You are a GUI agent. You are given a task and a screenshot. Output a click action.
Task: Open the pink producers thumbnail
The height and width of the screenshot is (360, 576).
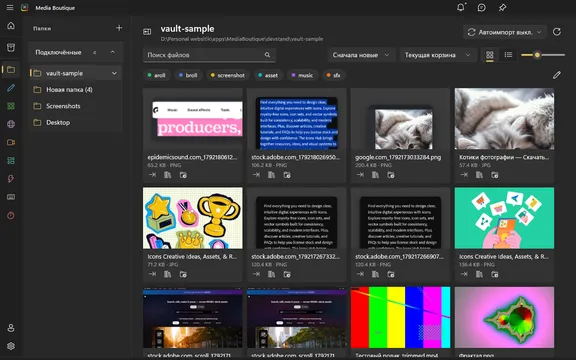click(192, 118)
